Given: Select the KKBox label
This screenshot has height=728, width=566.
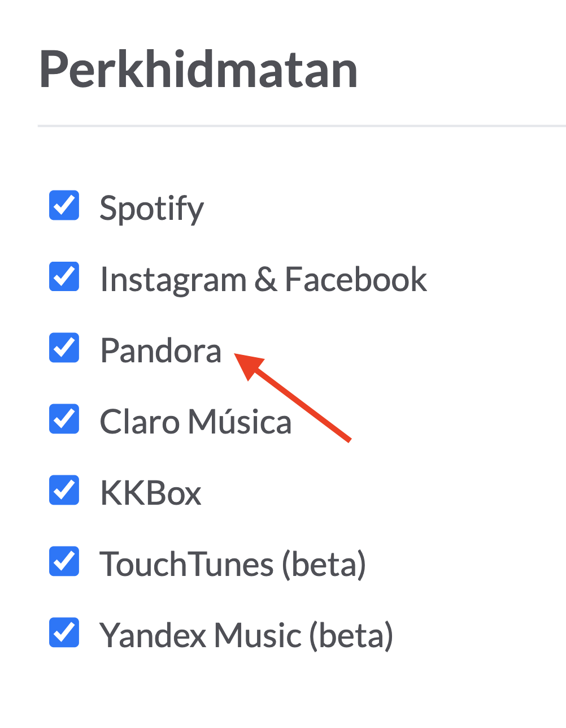Looking at the screenshot, I should tap(150, 492).
